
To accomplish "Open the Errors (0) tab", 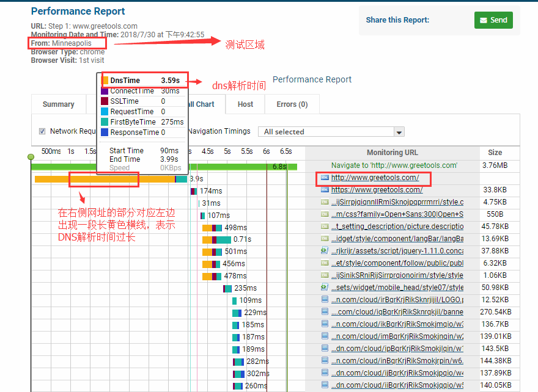I will (292, 104).
